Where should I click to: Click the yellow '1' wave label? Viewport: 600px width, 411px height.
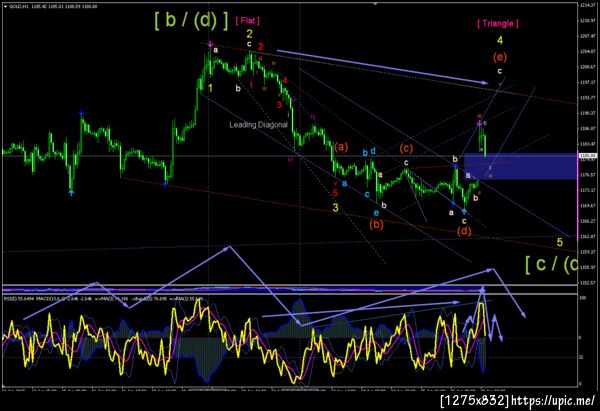[x=210, y=88]
